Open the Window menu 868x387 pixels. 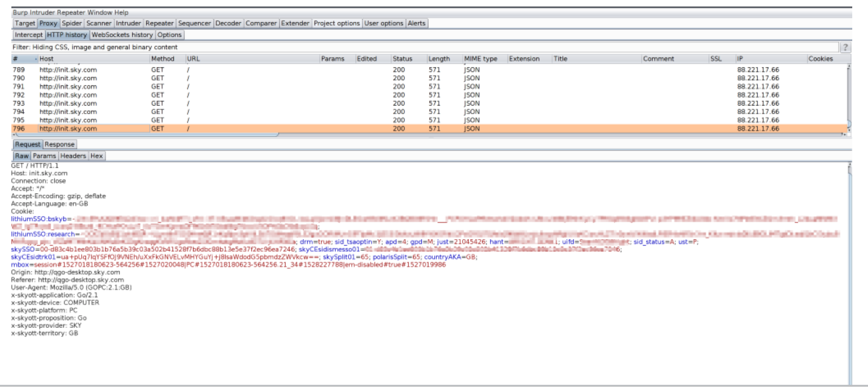[x=99, y=12]
